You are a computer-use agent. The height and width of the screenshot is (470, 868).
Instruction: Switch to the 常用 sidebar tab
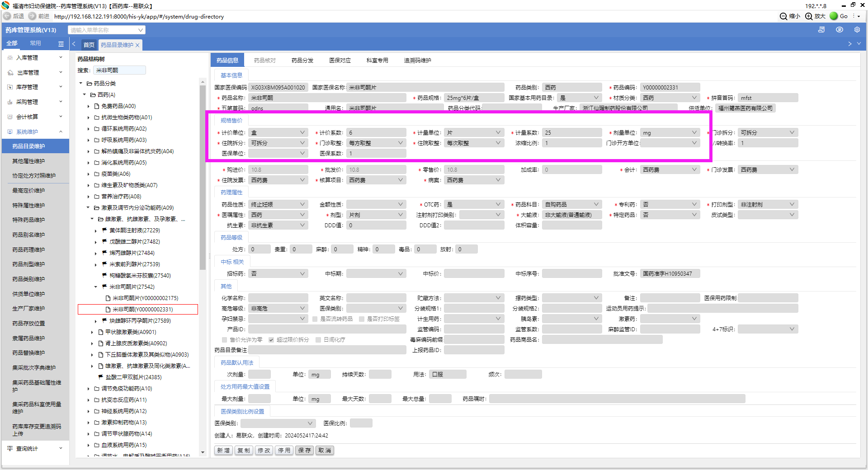point(35,43)
